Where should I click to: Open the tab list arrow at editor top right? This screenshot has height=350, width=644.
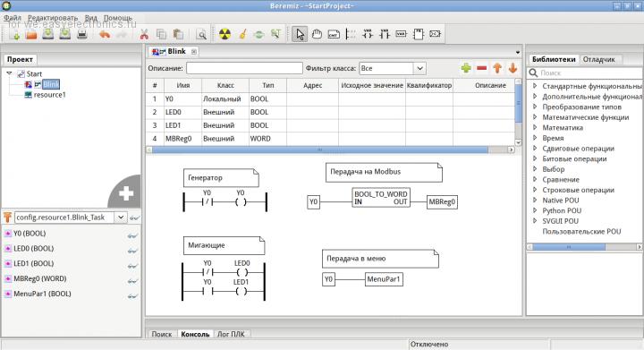(518, 52)
